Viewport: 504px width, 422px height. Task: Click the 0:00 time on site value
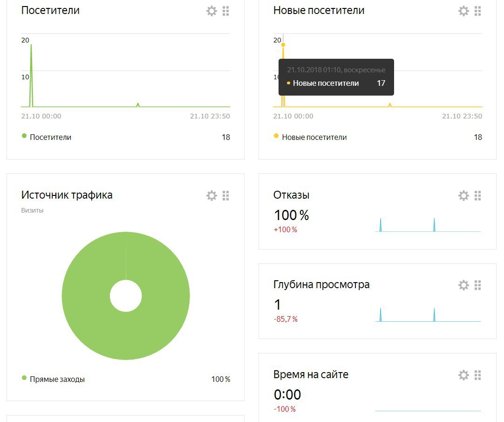[x=287, y=394]
